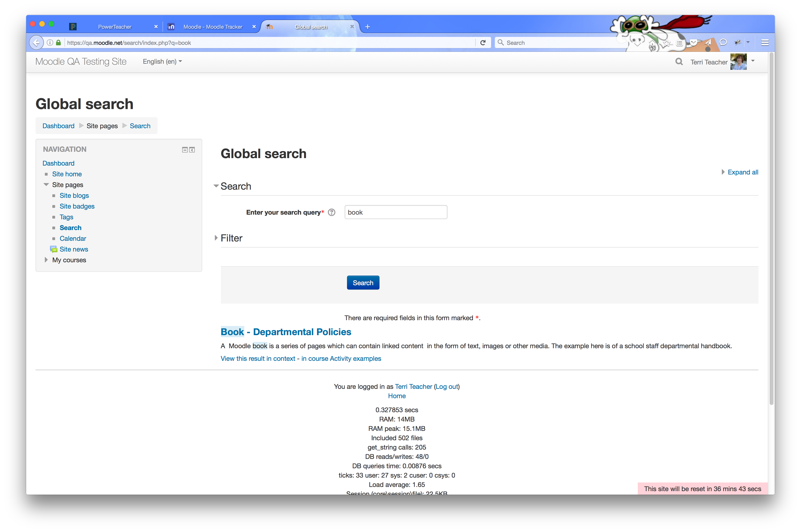Open English (en) language menu
This screenshot has height=532, width=801.
pyautogui.click(x=162, y=61)
